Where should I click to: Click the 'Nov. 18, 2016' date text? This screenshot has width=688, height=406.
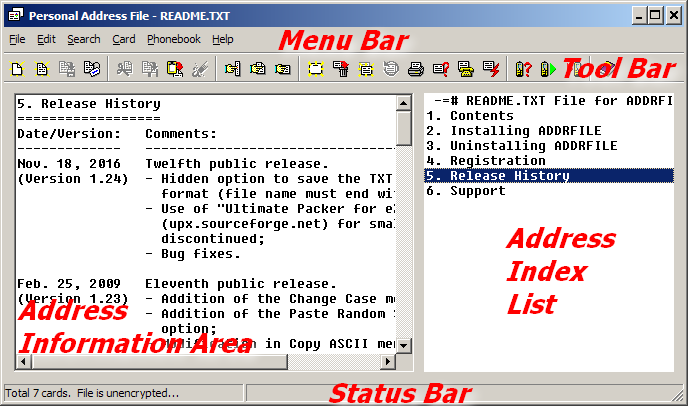click(68, 164)
